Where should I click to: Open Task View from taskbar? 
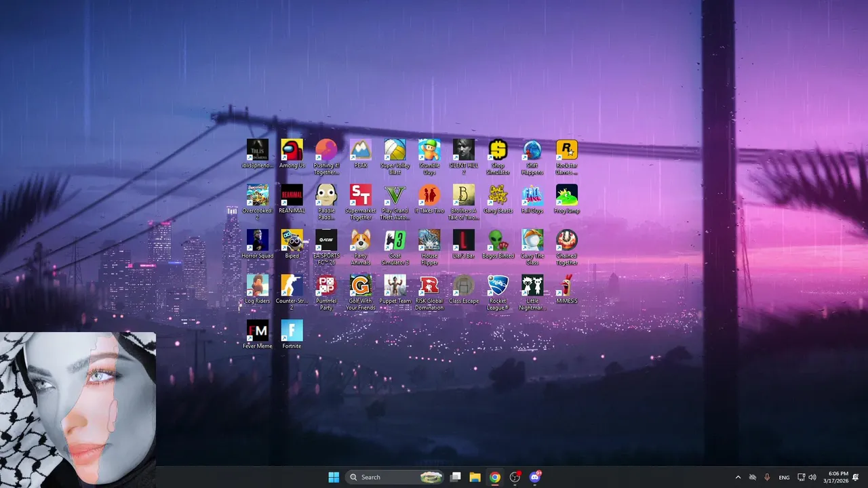tap(456, 477)
